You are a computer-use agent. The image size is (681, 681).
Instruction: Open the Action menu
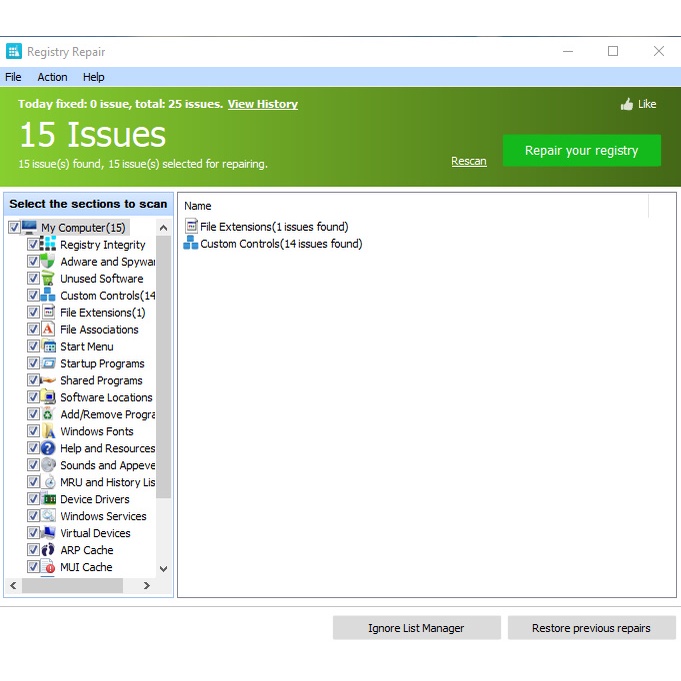pyautogui.click(x=52, y=77)
